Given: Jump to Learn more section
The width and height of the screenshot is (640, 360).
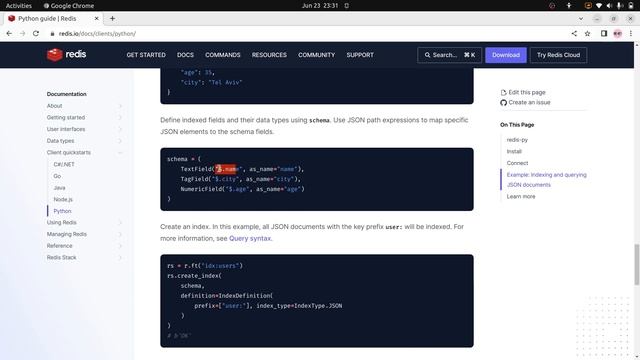Looking at the screenshot, I should point(521,196).
